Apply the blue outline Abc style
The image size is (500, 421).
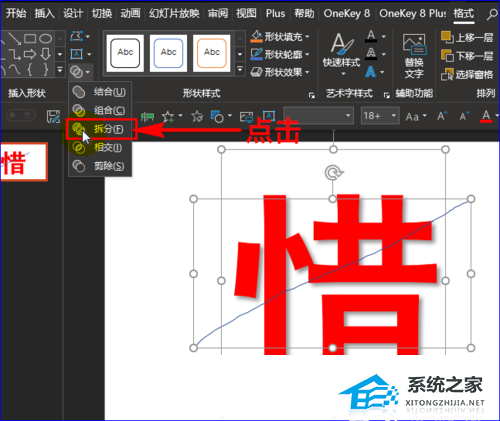pos(168,53)
